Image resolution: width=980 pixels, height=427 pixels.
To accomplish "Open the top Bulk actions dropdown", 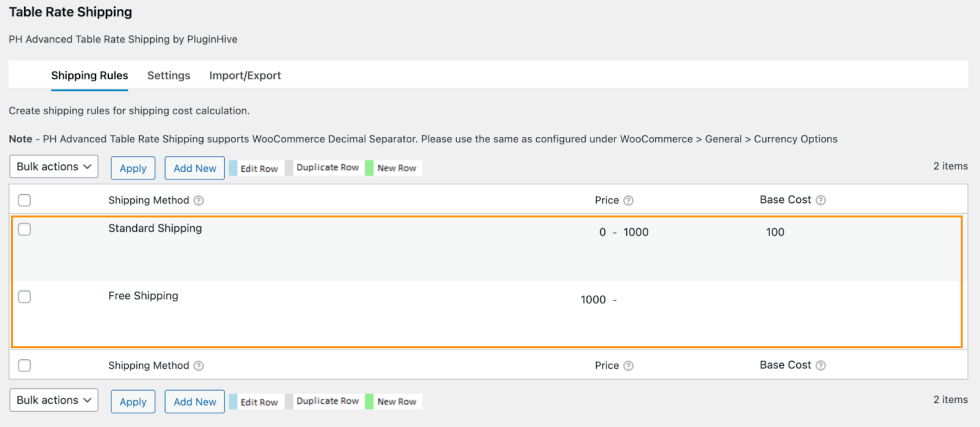I will (54, 167).
